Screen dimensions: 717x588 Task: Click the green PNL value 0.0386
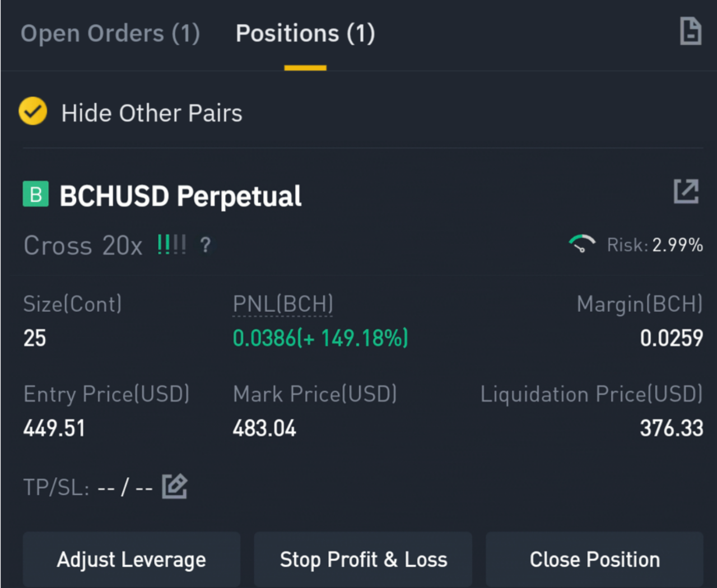click(264, 338)
